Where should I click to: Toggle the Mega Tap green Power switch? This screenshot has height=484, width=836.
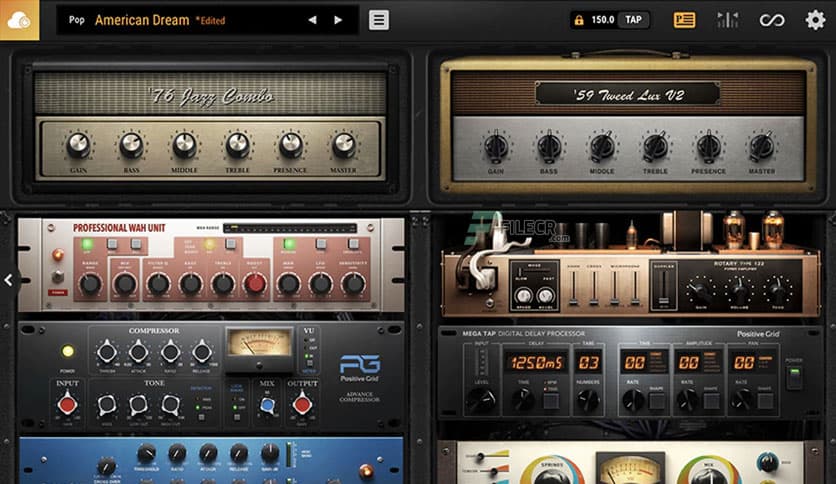coord(794,377)
